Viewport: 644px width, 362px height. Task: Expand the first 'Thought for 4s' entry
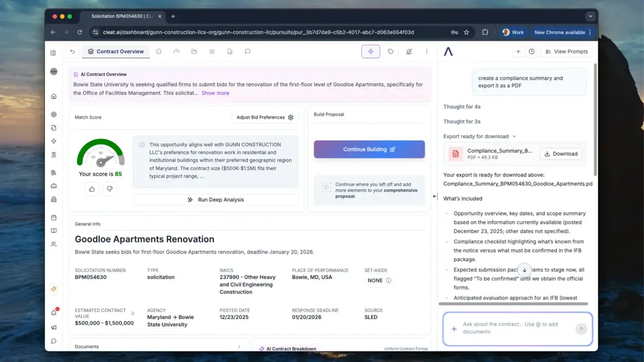462,107
